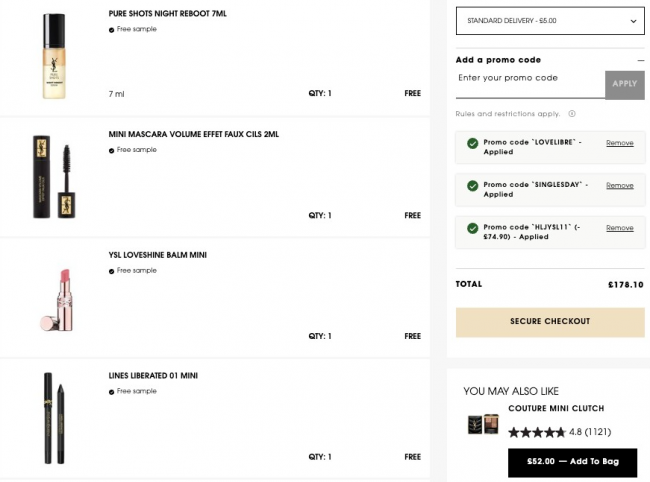Add Couture Mini Clutch to bag
The width and height of the screenshot is (650, 482).
click(572, 462)
